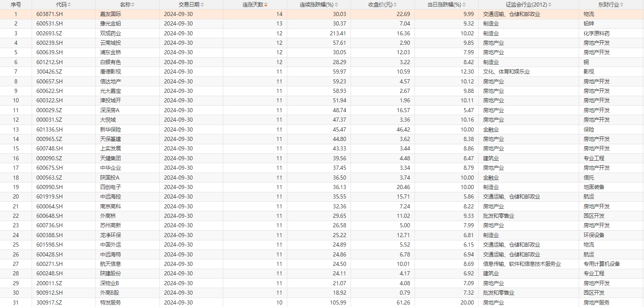
Task: Click the 信息传输、软件和信息技术服务业 cell
Action: click(522, 264)
